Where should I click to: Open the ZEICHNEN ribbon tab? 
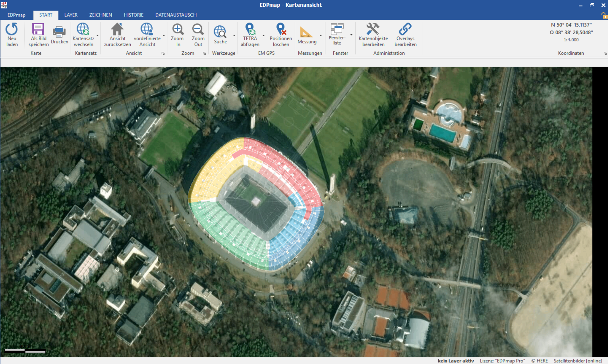tap(100, 15)
